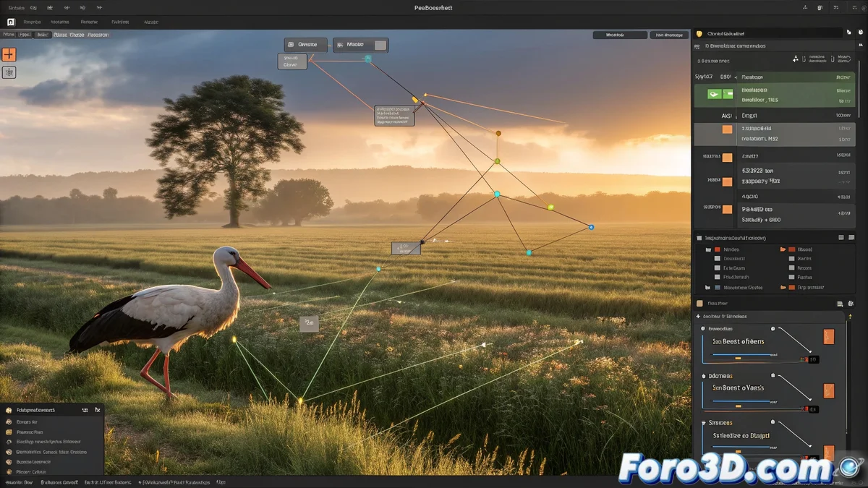Expand the 'Fbsod' folder in the tree
Viewport: 868px width, 488px height.
(x=783, y=249)
